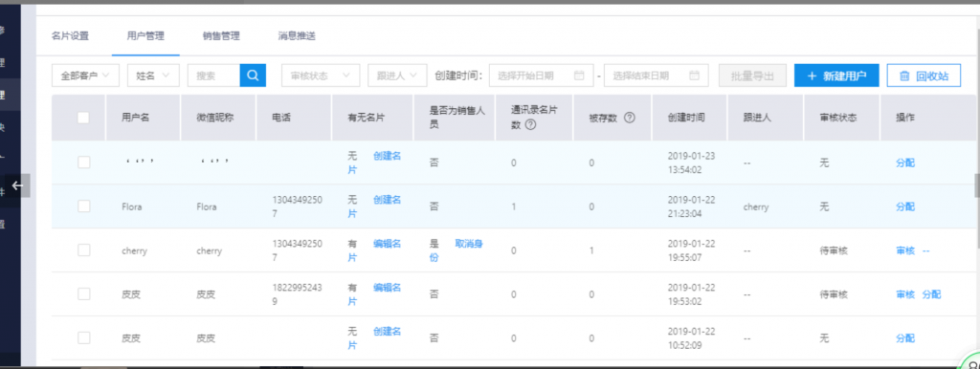Click 编辑名片 link in cherry row

pyautogui.click(x=387, y=244)
